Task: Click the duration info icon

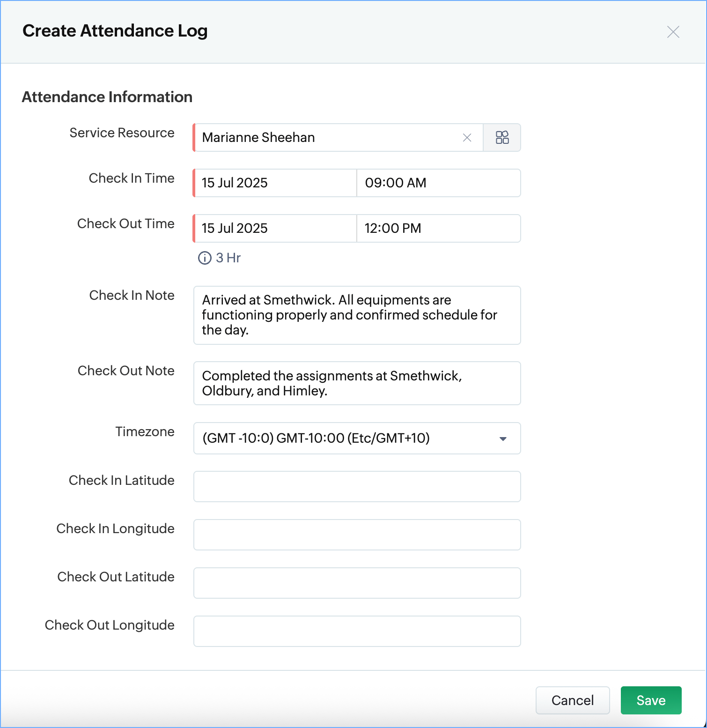Action: (205, 258)
